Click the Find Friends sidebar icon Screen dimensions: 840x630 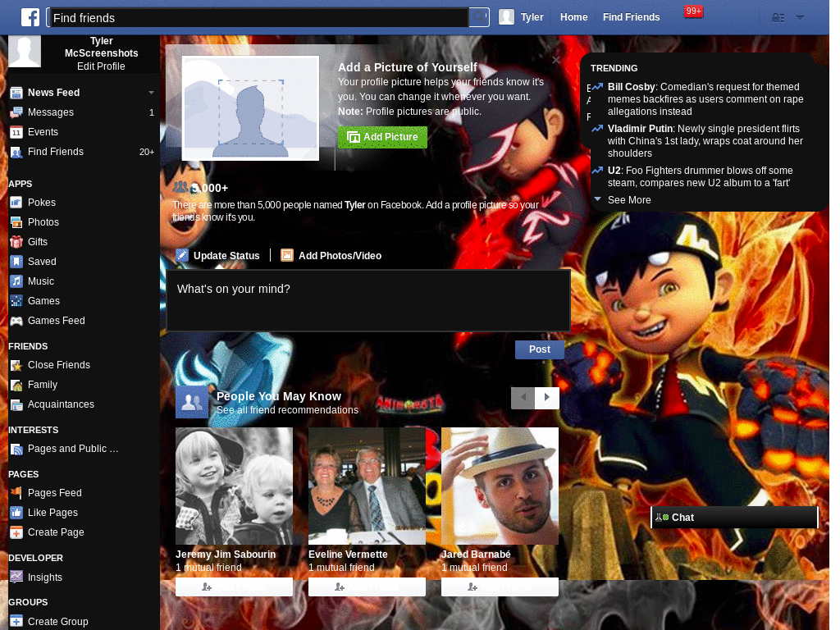(16, 152)
